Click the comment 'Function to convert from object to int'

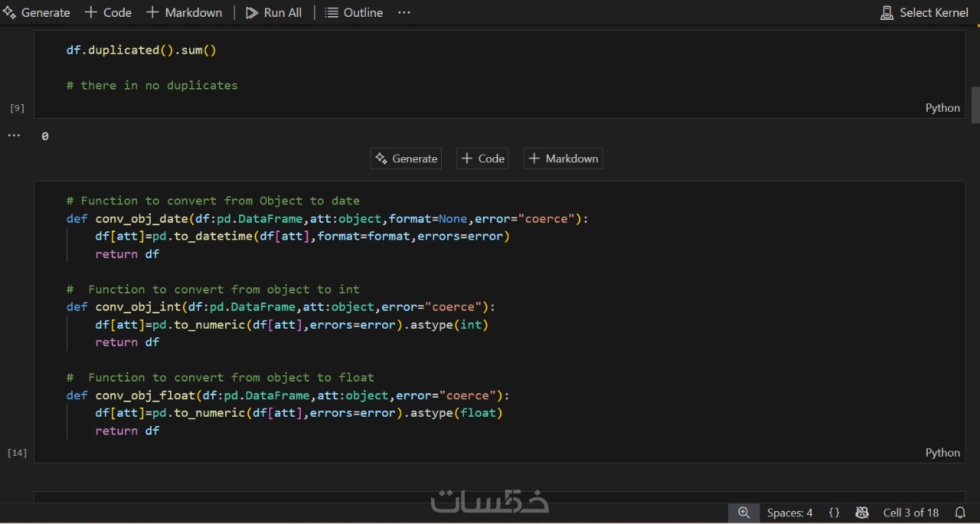[x=213, y=289]
